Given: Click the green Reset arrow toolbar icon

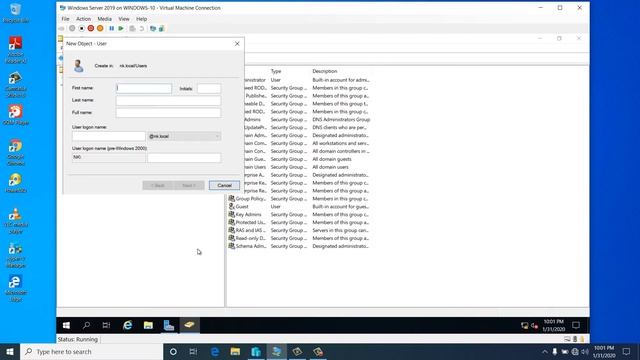Looking at the screenshot, I should pyautogui.click(x=121, y=29).
